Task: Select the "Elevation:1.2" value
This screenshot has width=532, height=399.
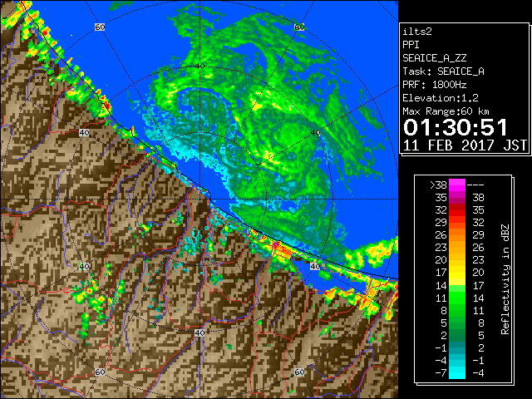Action: coord(441,98)
